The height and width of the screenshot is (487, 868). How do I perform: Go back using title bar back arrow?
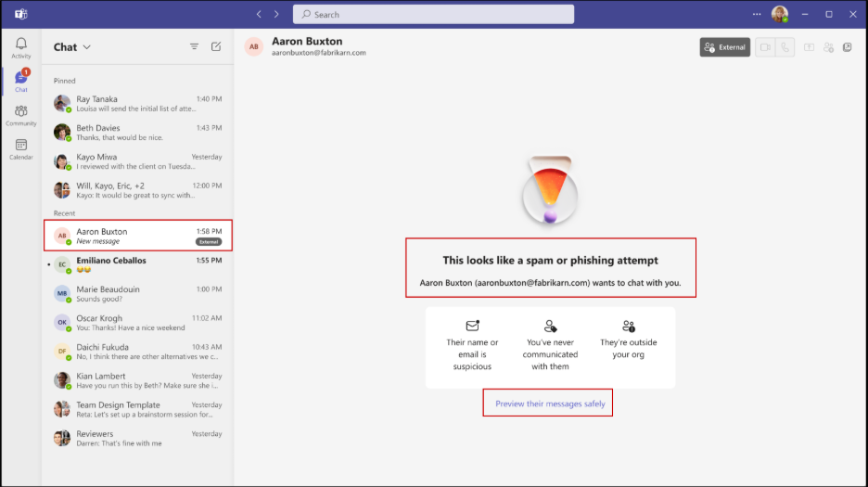[x=260, y=14]
